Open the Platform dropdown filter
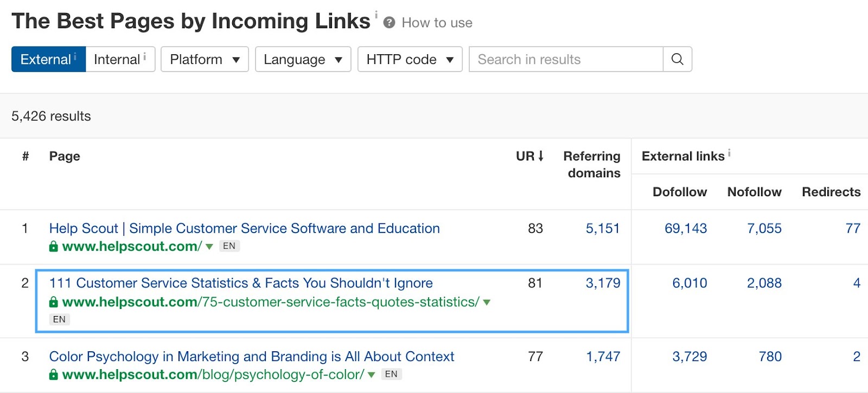868x393 pixels. click(205, 59)
